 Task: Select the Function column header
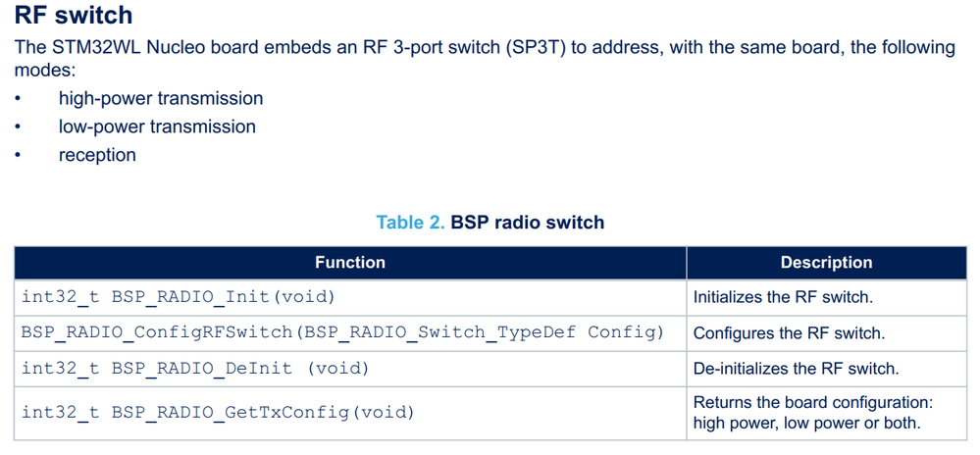coord(350,263)
